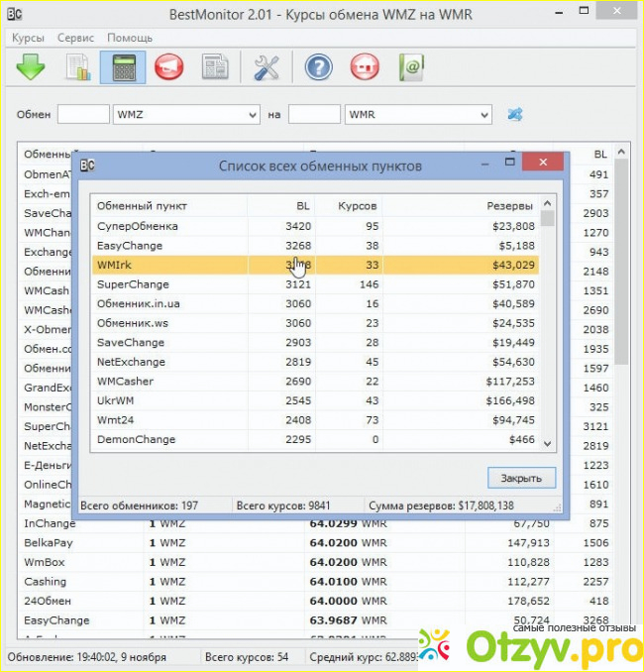Sort list by Резервы column header

[509, 206]
